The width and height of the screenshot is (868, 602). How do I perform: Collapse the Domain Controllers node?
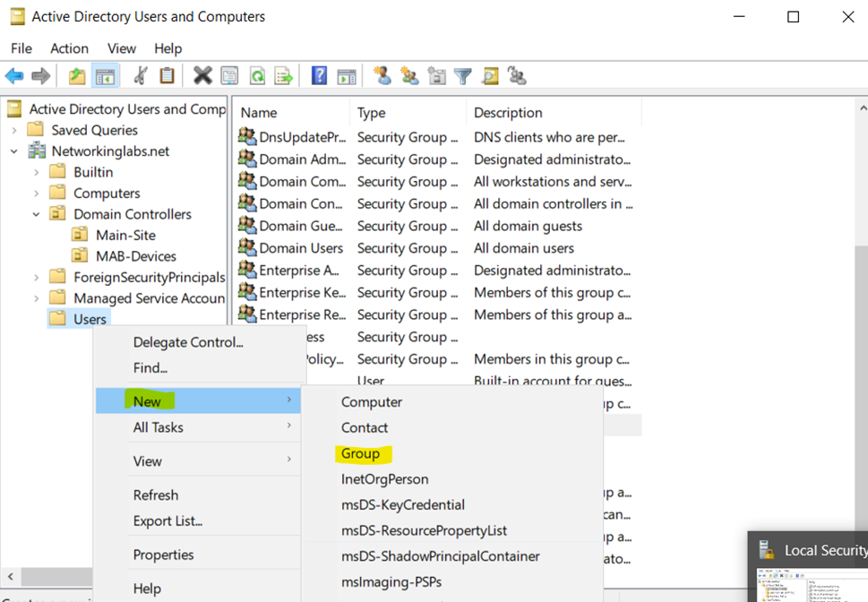coord(37,214)
